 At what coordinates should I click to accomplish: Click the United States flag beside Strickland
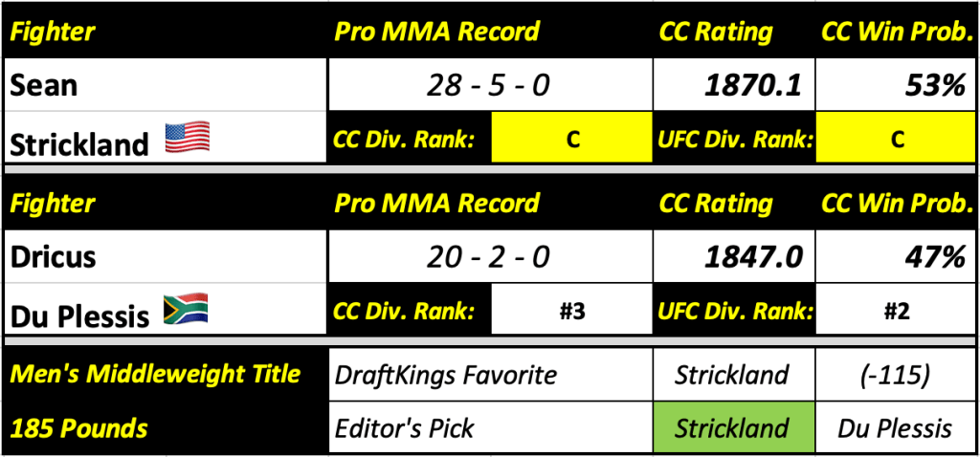tap(189, 141)
